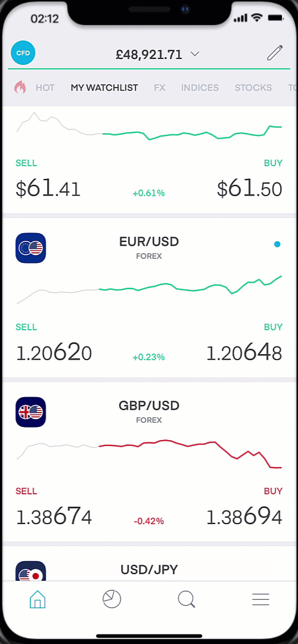Open the GBP/USD red price chart

tap(150, 454)
